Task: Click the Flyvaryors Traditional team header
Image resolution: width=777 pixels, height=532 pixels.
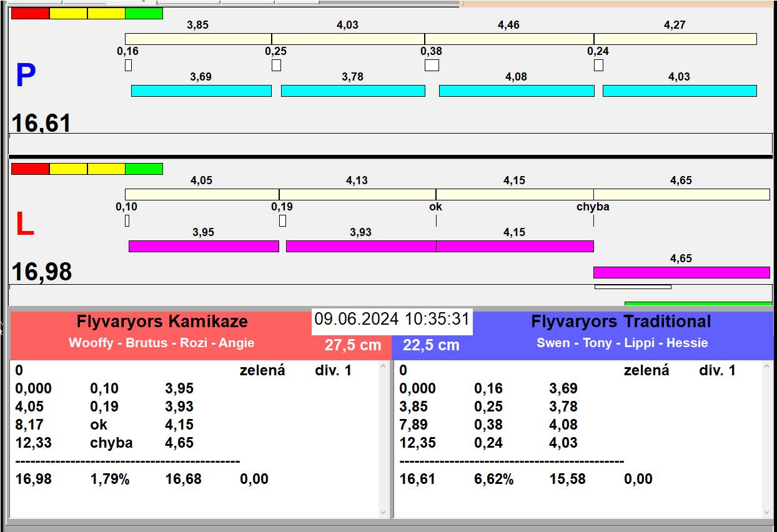Action: pyautogui.click(x=621, y=322)
